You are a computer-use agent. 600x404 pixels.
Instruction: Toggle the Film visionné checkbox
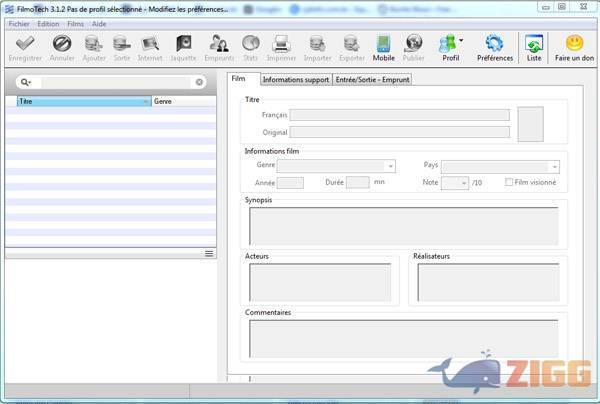[x=510, y=182]
